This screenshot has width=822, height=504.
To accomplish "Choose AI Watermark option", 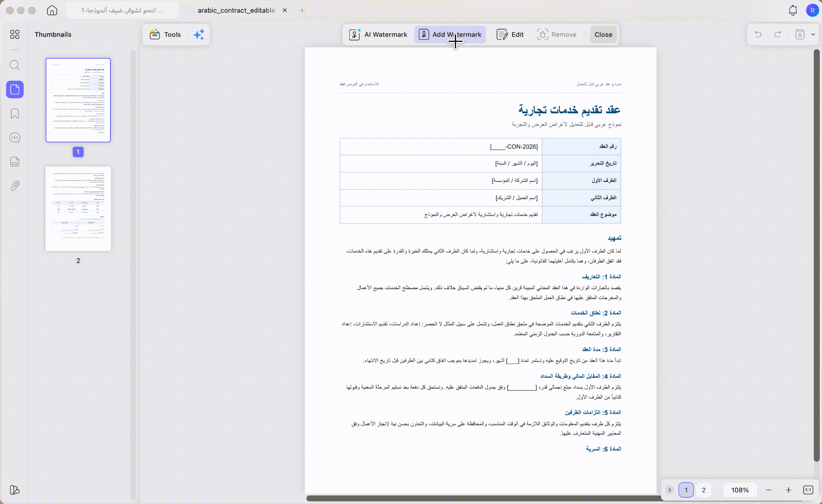I will coord(378,34).
